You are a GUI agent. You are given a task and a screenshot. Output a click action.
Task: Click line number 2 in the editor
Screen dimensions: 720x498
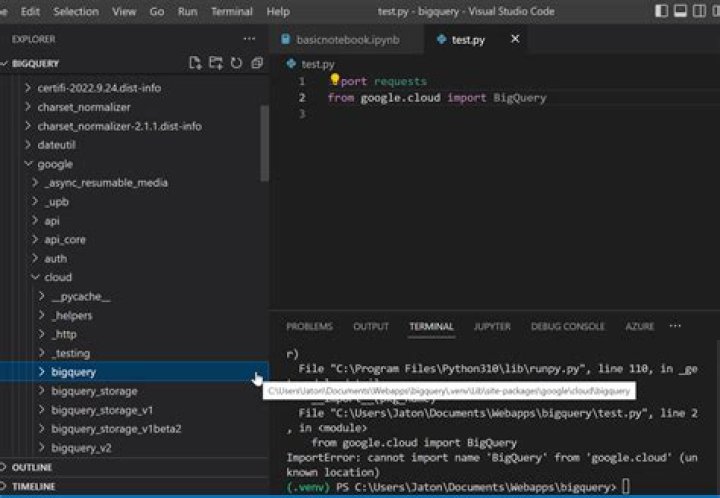click(302, 98)
